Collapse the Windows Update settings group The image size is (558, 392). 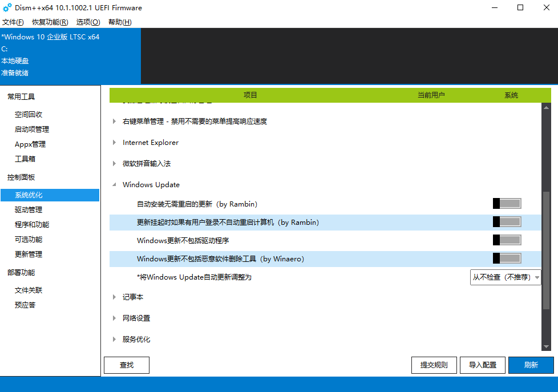click(114, 184)
